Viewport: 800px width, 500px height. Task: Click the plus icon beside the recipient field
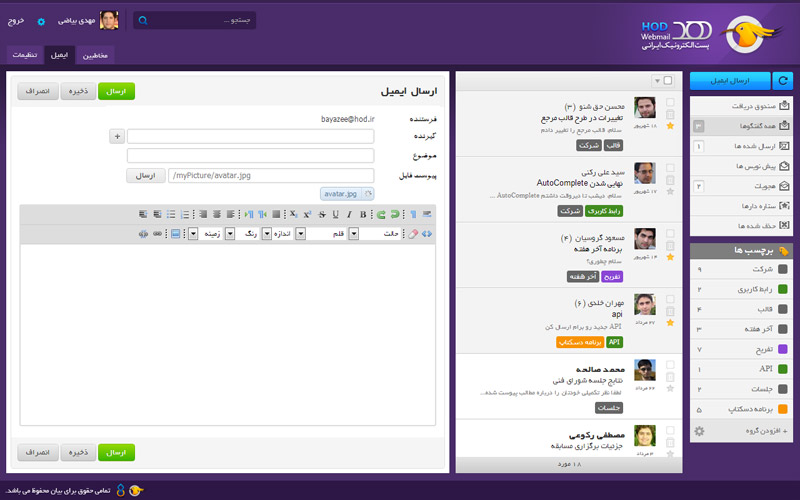pos(116,136)
